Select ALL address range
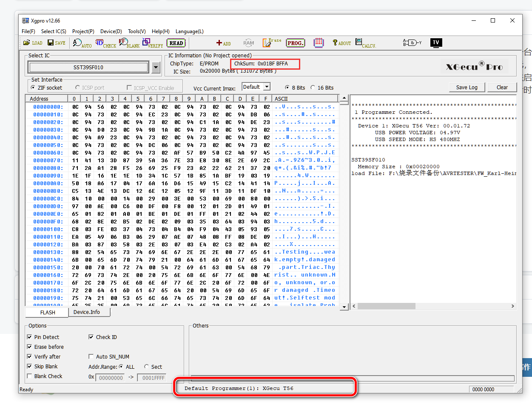 point(126,367)
